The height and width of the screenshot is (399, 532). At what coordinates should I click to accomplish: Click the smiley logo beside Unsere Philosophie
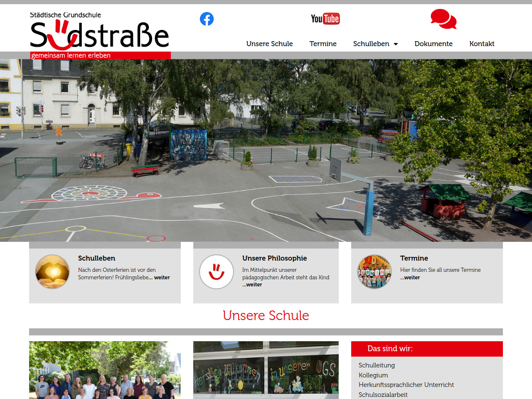[216, 272]
